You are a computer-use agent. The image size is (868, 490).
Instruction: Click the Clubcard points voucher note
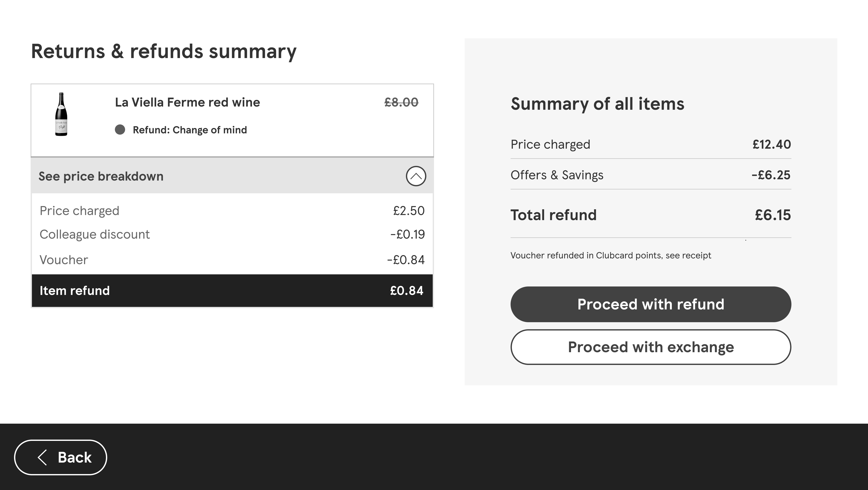pos(611,256)
